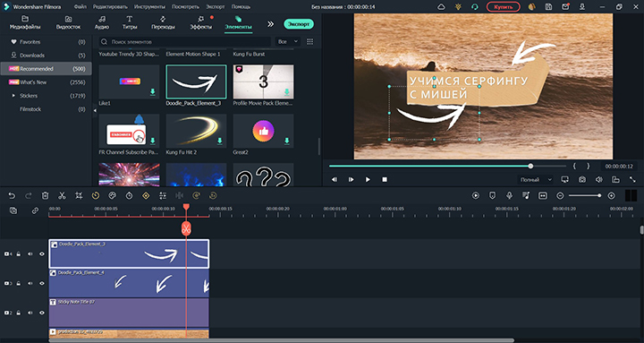This screenshot has height=343, width=644.
Task: Click the undo icon
Action: 12,196
